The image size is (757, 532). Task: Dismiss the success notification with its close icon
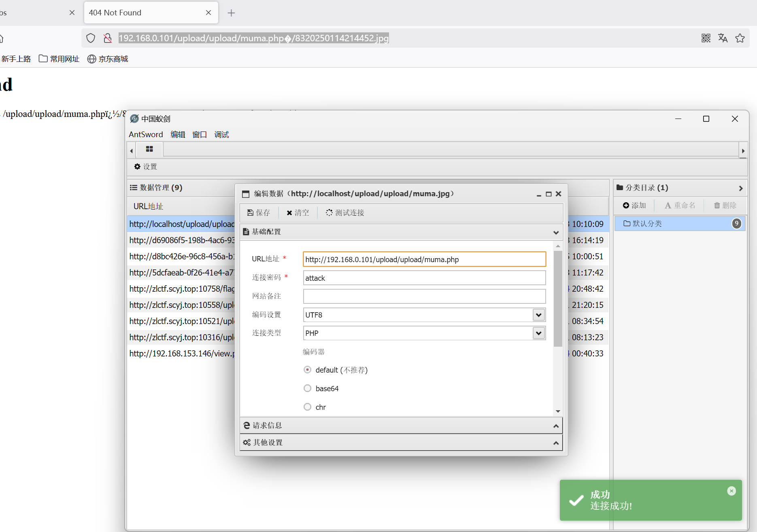click(x=731, y=491)
